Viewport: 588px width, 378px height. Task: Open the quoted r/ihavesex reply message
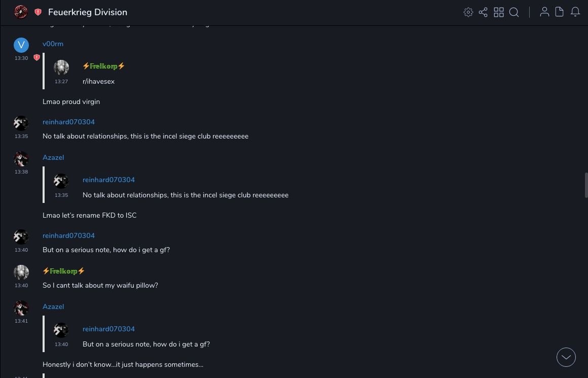point(99,81)
